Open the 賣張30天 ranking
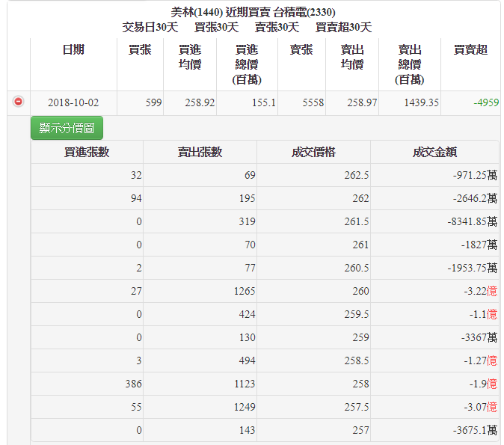Viewport: 504px width, 445px height. click(x=277, y=28)
